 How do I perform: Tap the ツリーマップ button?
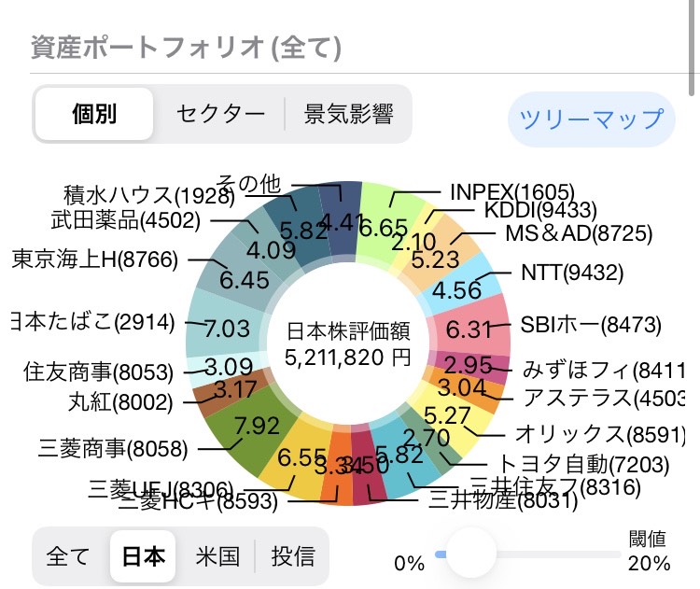(591, 119)
